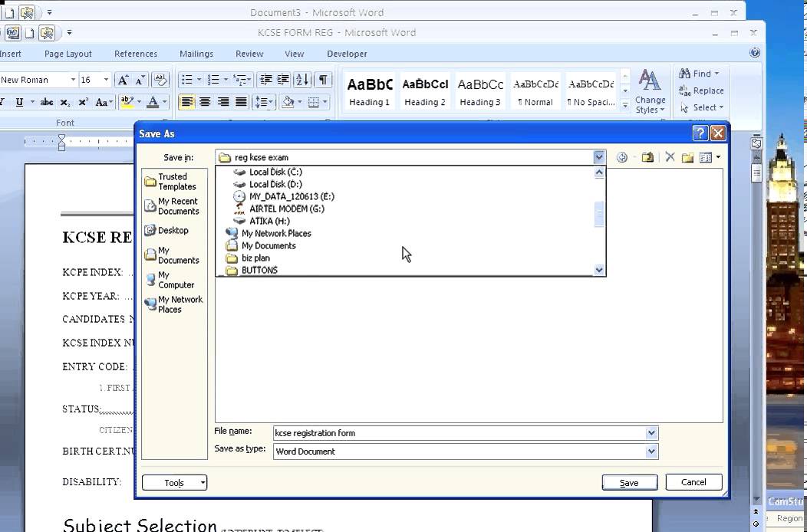Toggle Align Text Left
This screenshot has width=807, height=532.
tap(187, 102)
